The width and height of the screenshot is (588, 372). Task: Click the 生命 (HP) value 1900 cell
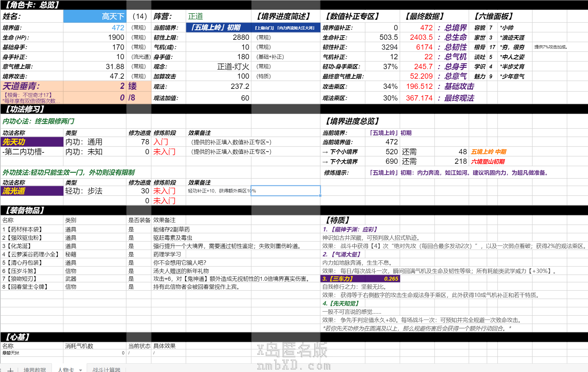pyautogui.click(x=94, y=37)
